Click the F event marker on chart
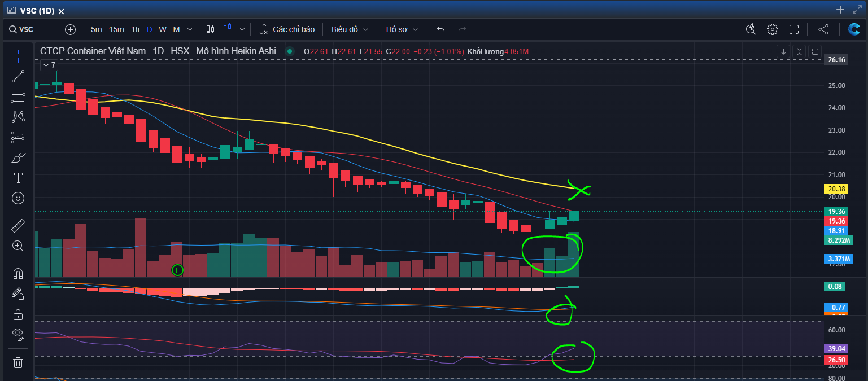Image resolution: width=868 pixels, height=381 pixels. (x=177, y=270)
